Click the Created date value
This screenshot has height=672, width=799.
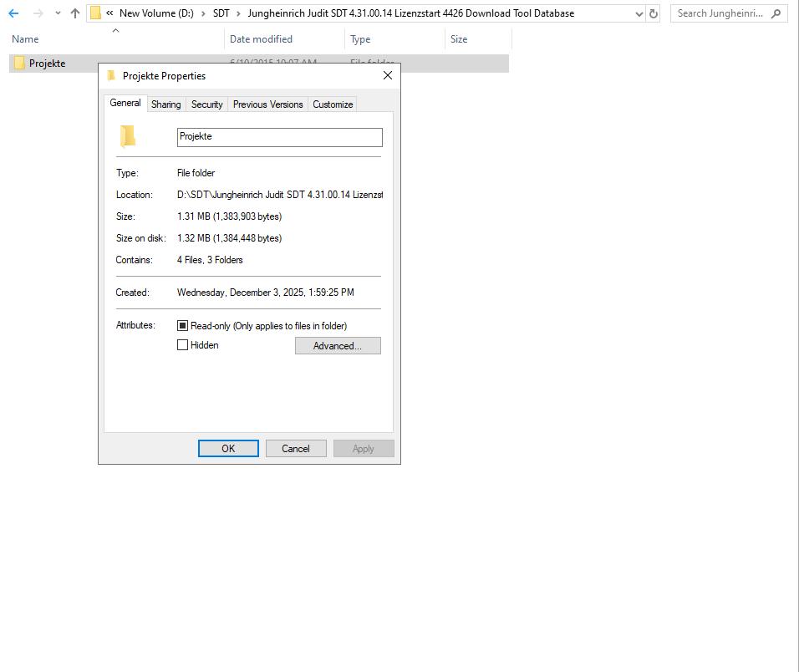pyautogui.click(x=266, y=293)
